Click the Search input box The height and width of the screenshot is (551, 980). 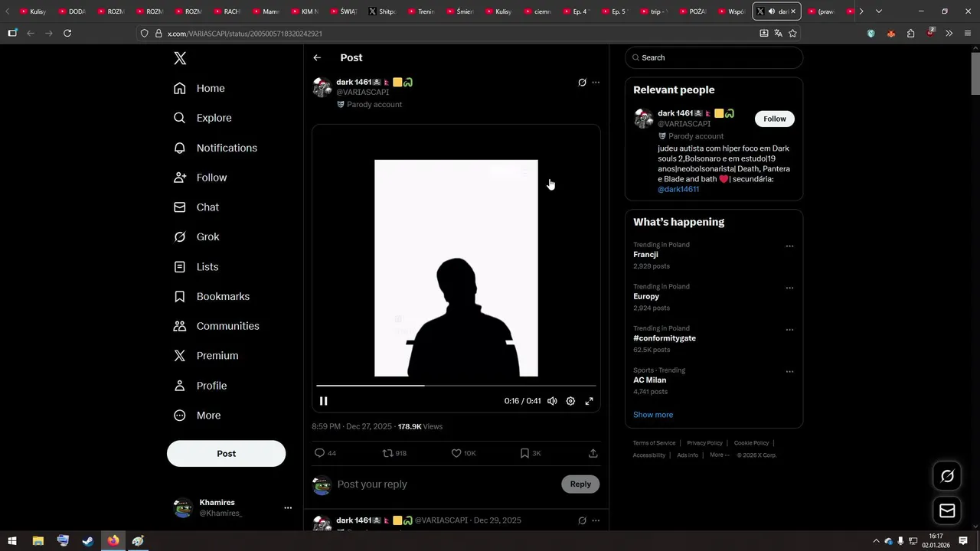pos(714,57)
